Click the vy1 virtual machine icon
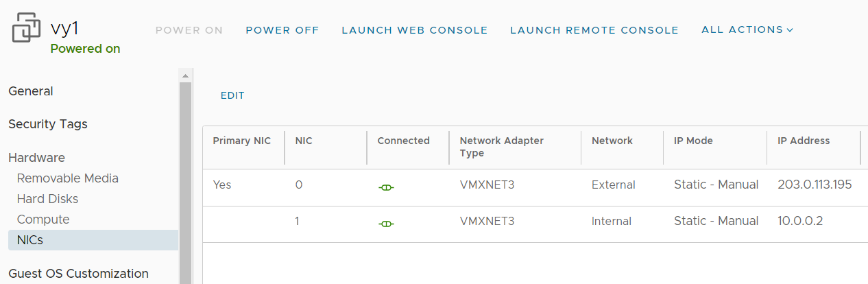This screenshot has height=284, width=868. (26, 29)
